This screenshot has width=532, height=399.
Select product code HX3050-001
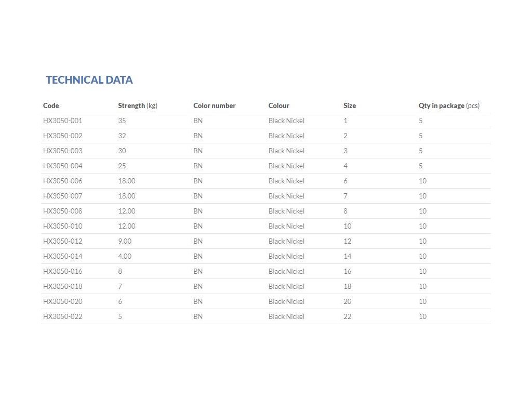[63, 121]
